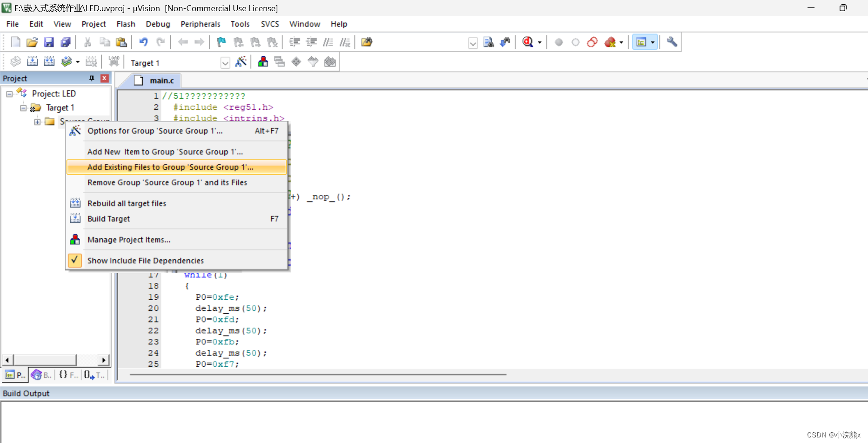Image resolution: width=868 pixels, height=443 pixels.
Task: Expand the Source Group folder node
Action: [37, 122]
